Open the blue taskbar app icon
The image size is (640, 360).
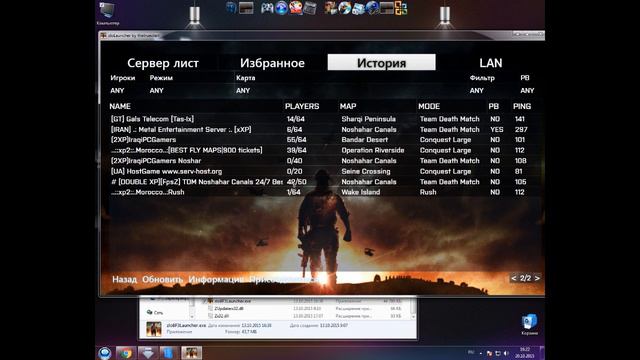169,353
